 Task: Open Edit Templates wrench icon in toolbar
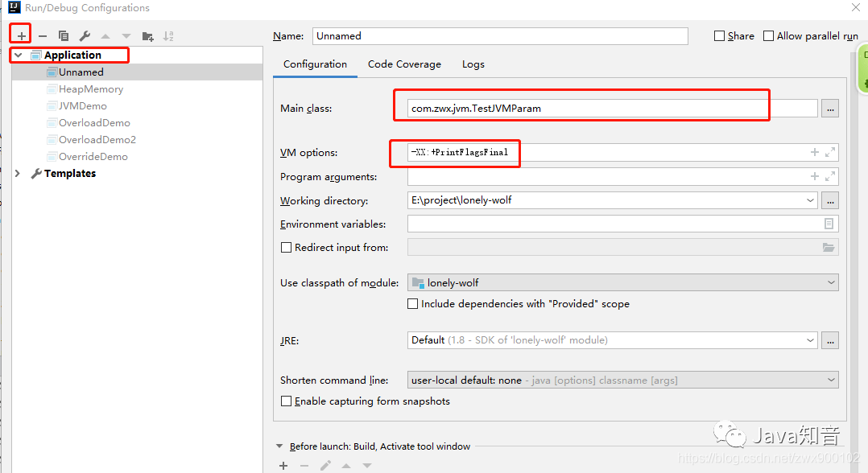coord(85,36)
